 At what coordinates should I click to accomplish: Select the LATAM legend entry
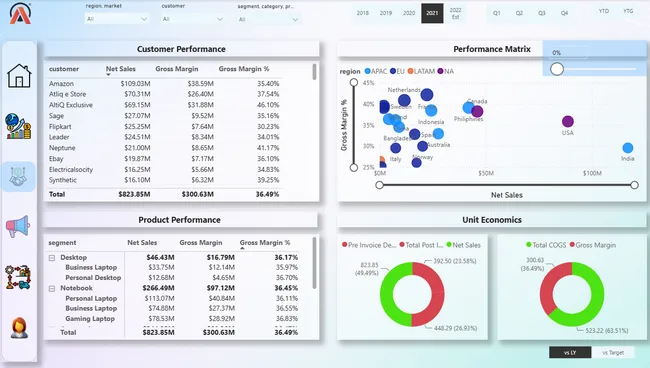[421, 71]
